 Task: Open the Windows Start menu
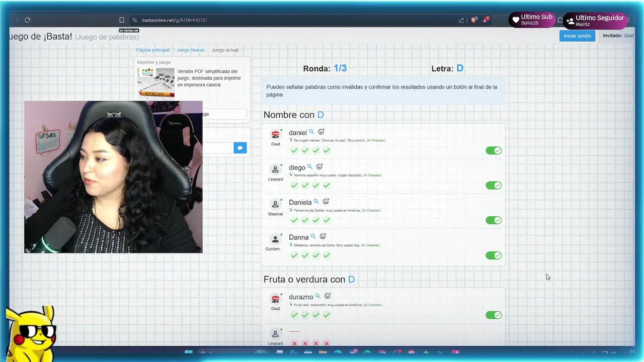point(189,352)
